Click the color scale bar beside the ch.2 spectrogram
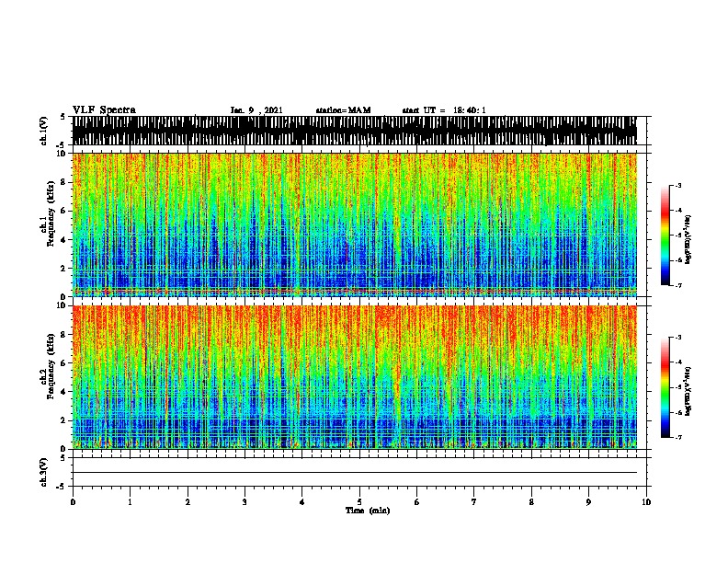This screenshot has width=728, height=563. tap(665, 387)
